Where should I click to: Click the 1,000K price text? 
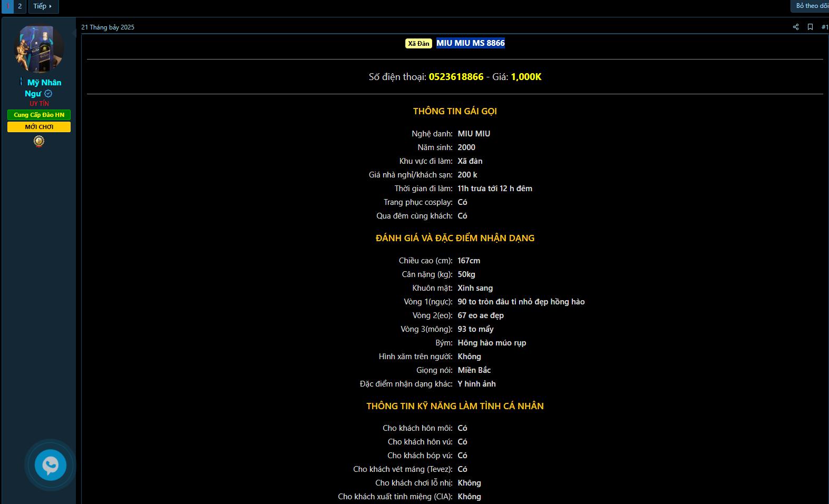click(x=526, y=77)
